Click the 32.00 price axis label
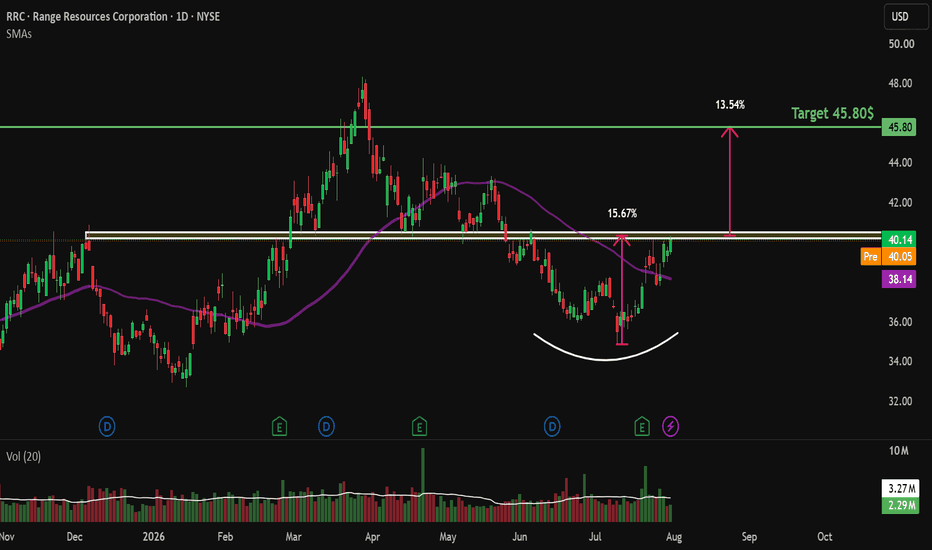 (x=901, y=401)
